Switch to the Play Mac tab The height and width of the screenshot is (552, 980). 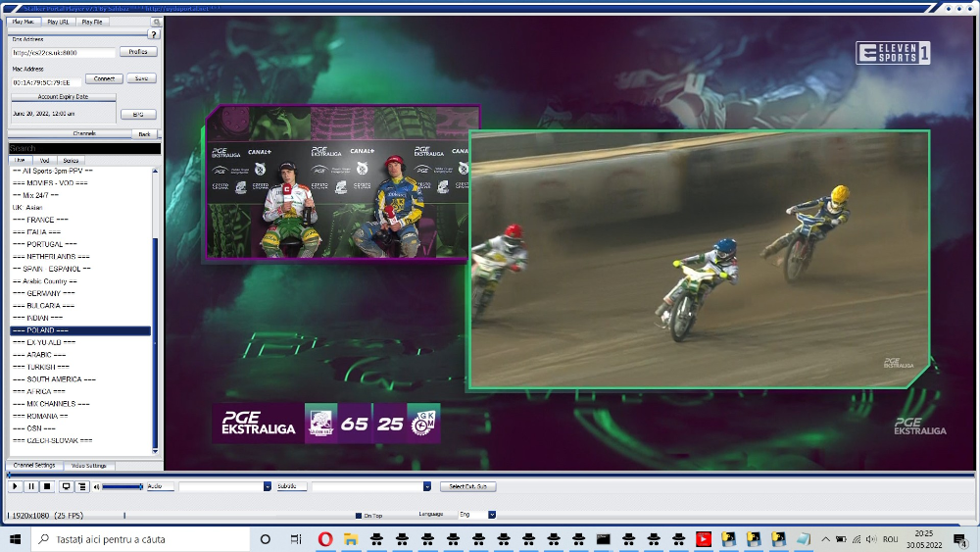tap(24, 22)
